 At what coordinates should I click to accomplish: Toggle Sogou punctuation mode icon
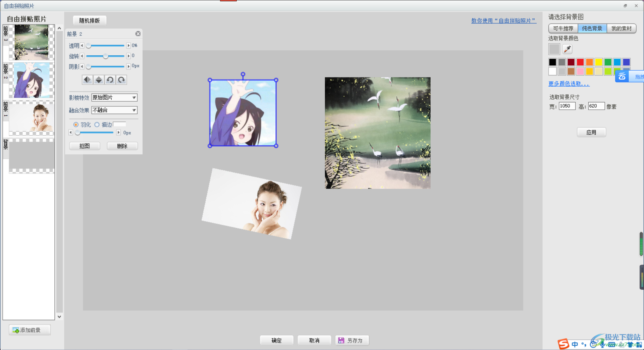tap(584, 344)
